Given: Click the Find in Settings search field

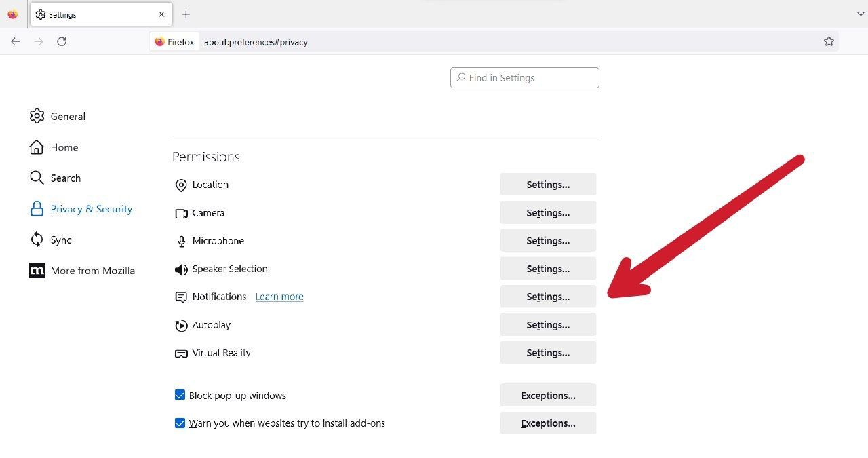Looking at the screenshot, I should [x=525, y=78].
